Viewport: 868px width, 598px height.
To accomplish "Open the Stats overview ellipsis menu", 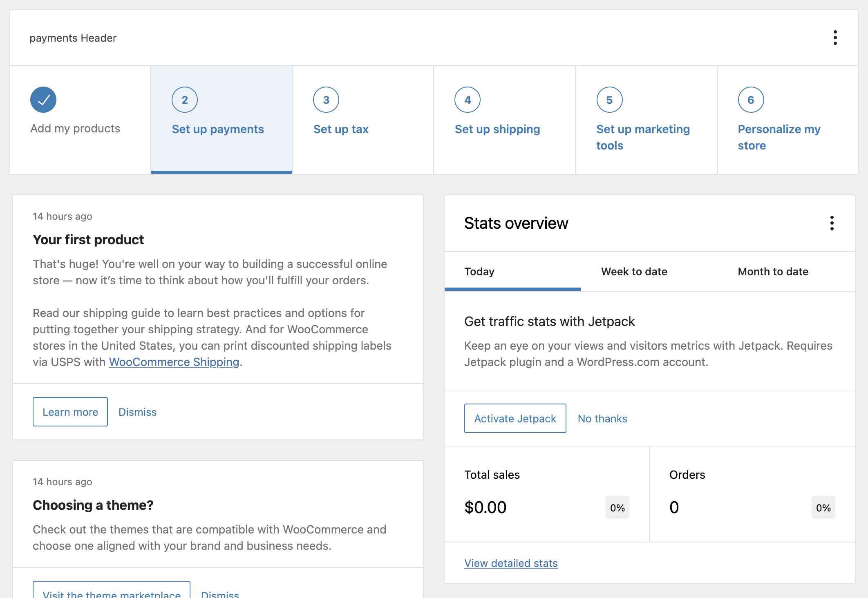I will pos(832,223).
